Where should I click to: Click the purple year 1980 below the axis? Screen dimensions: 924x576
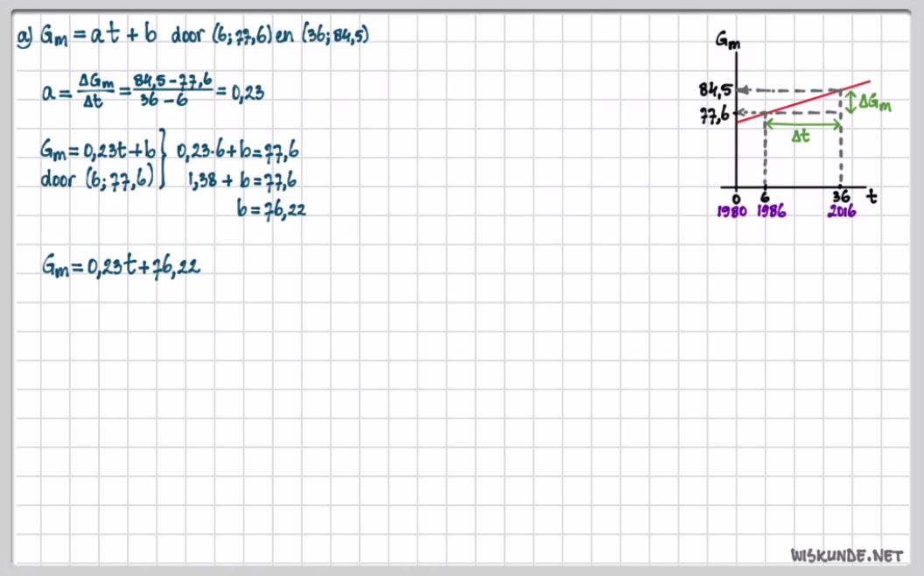[731, 213]
